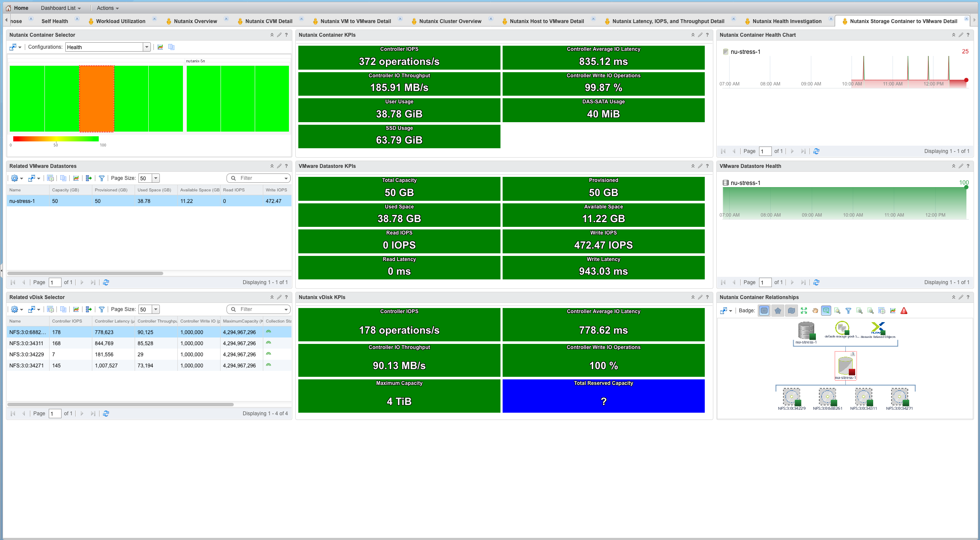Refresh the Nutanix Container Health Chart
Image resolution: width=980 pixels, height=540 pixels.
click(x=816, y=151)
